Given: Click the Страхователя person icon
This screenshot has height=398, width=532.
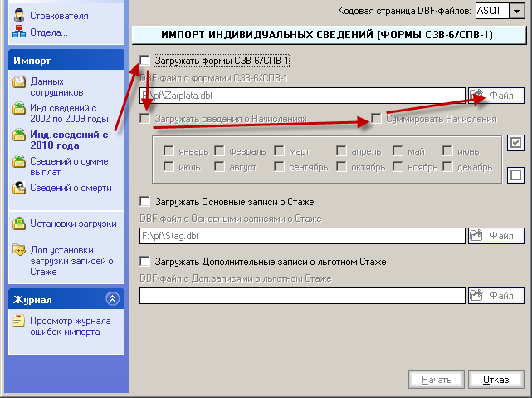Looking at the screenshot, I should (x=19, y=16).
